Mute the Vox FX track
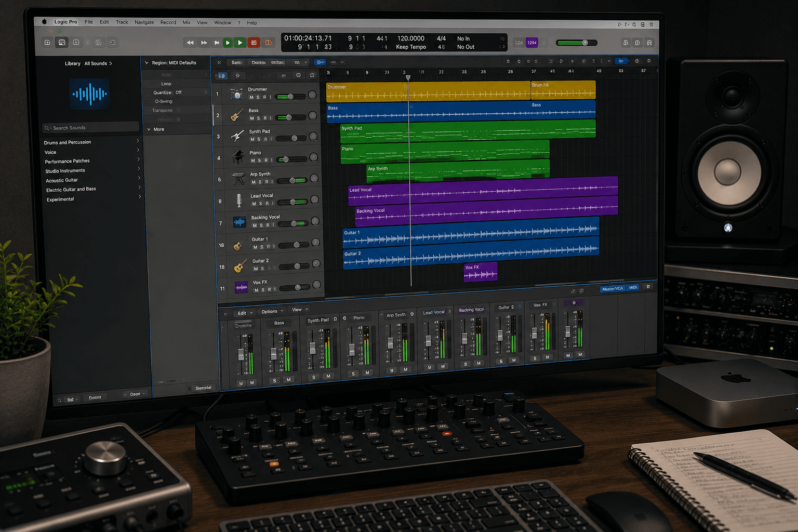Viewport: 798px width, 532px height. click(x=256, y=290)
